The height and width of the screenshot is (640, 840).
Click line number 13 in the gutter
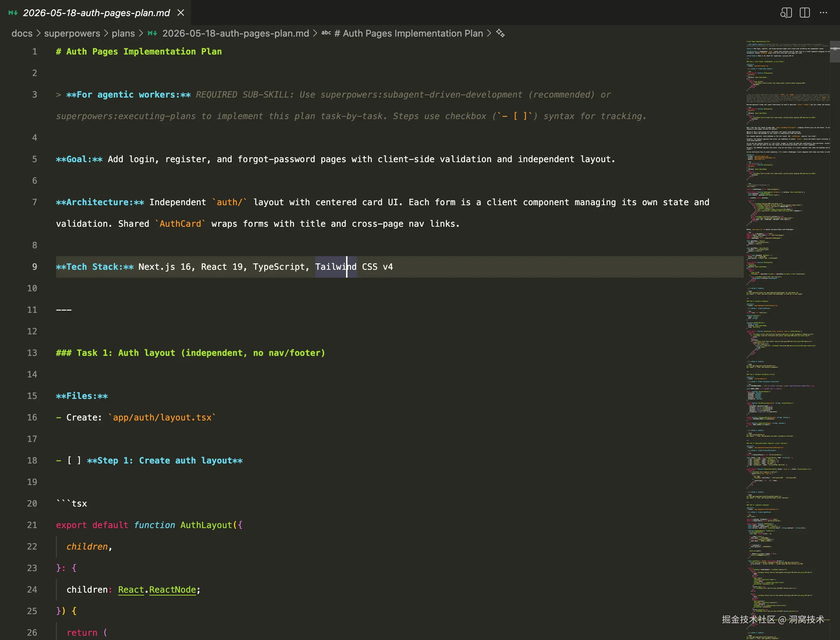point(32,353)
